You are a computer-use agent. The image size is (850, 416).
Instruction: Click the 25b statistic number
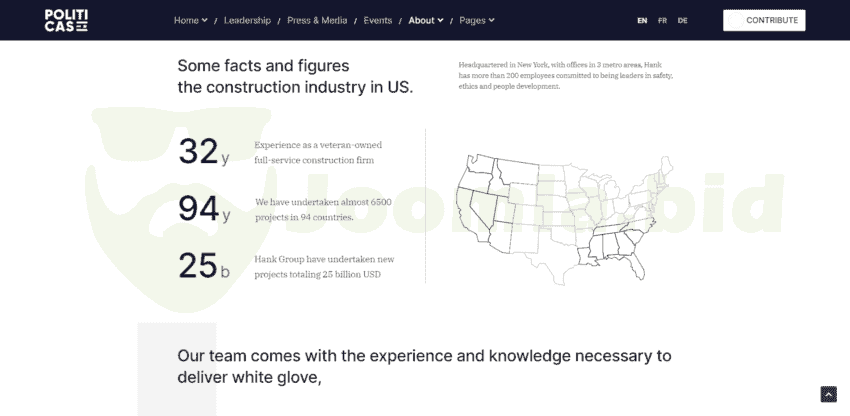pyautogui.click(x=204, y=266)
